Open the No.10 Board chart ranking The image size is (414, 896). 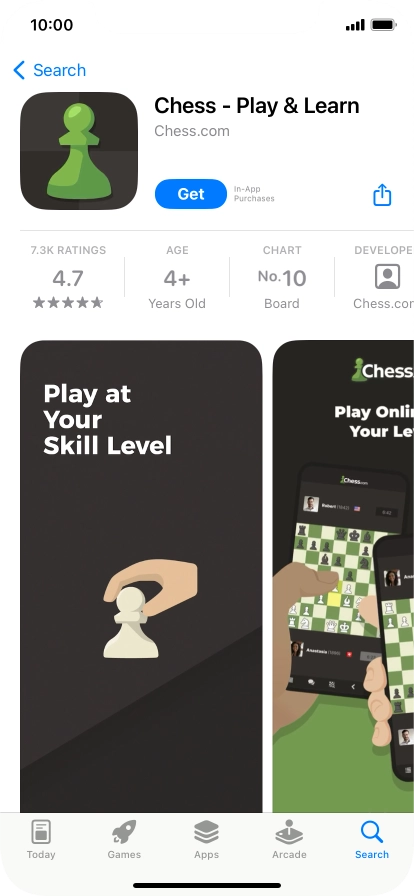[x=282, y=278]
